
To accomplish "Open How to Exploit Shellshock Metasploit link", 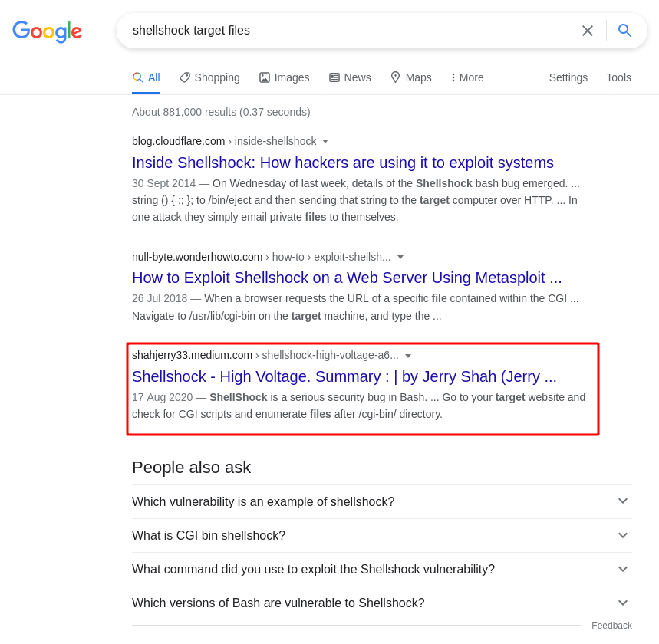I will pos(347,278).
